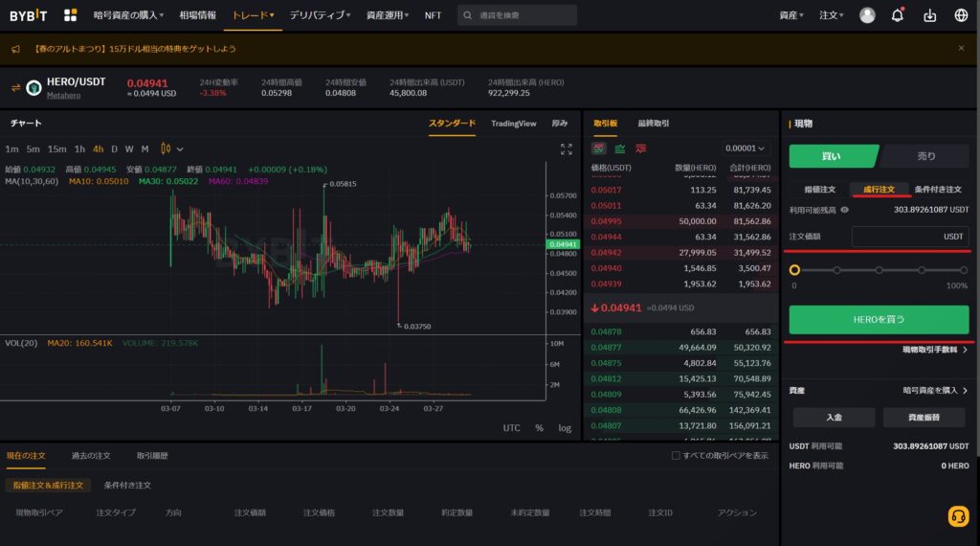Show bids-only order book view
The image size is (980, 546).
[620, 148]
